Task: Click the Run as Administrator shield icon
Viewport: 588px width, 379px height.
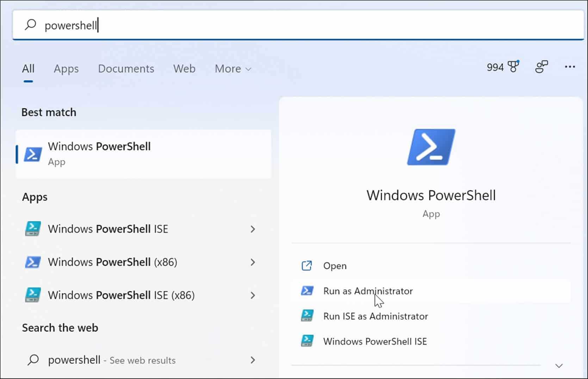Action: coord(308,291)
